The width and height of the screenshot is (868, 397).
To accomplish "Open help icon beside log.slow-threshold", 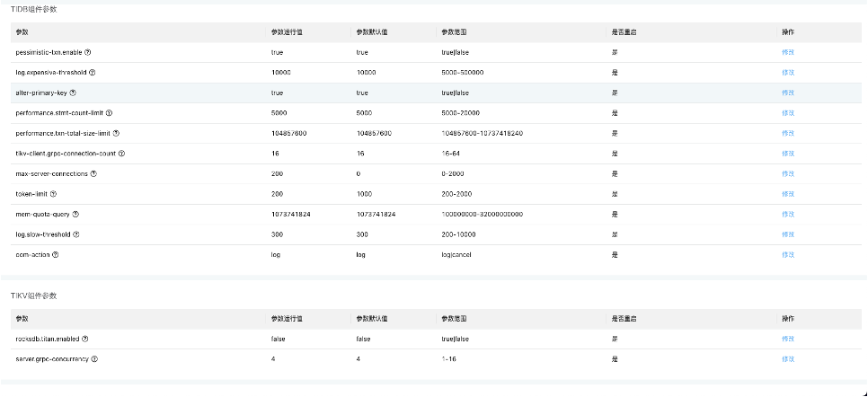I will pyautogui.click(x=75, y=234).
